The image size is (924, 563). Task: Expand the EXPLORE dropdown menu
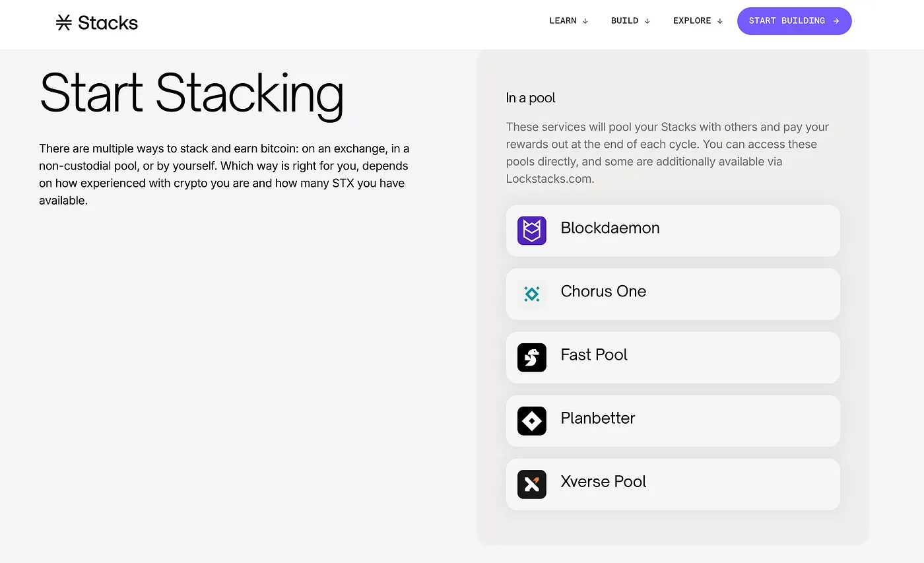coord(698,20)
